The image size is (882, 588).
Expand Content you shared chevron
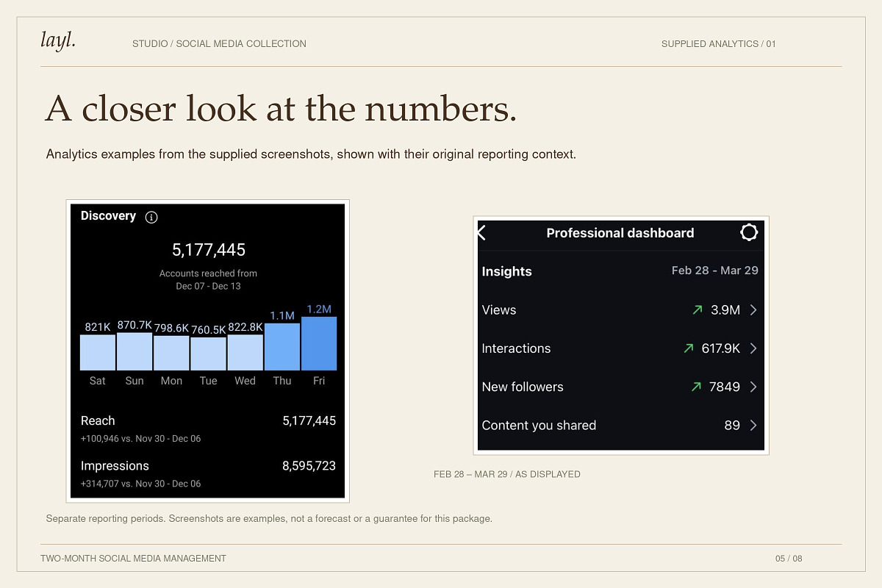[x=753, y=425]
